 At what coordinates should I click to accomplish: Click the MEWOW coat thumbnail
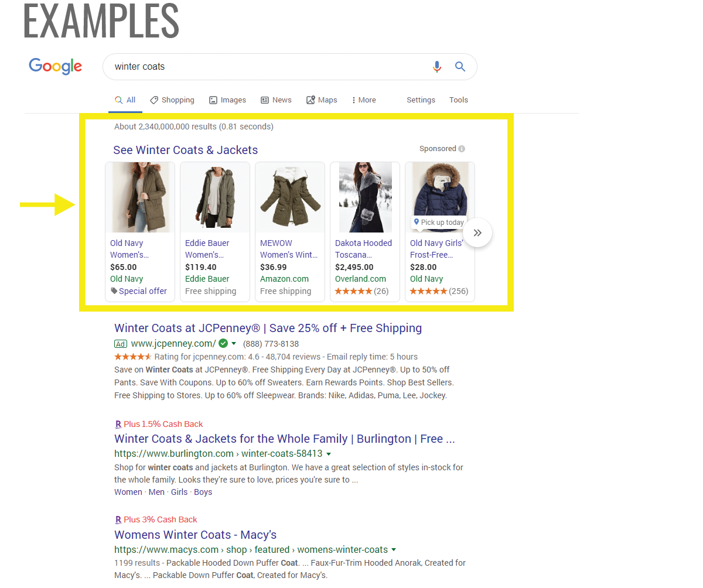[x=290, y=197]
